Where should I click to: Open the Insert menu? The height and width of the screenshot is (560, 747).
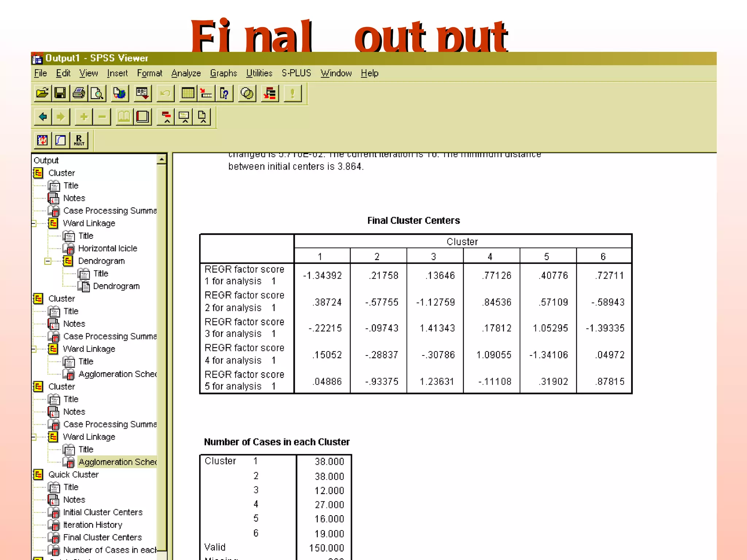pos(117,73)
